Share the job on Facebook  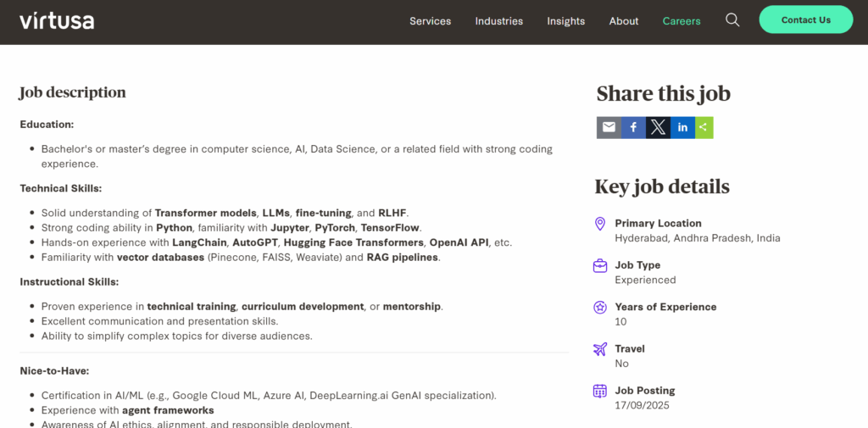coord(633,128)
